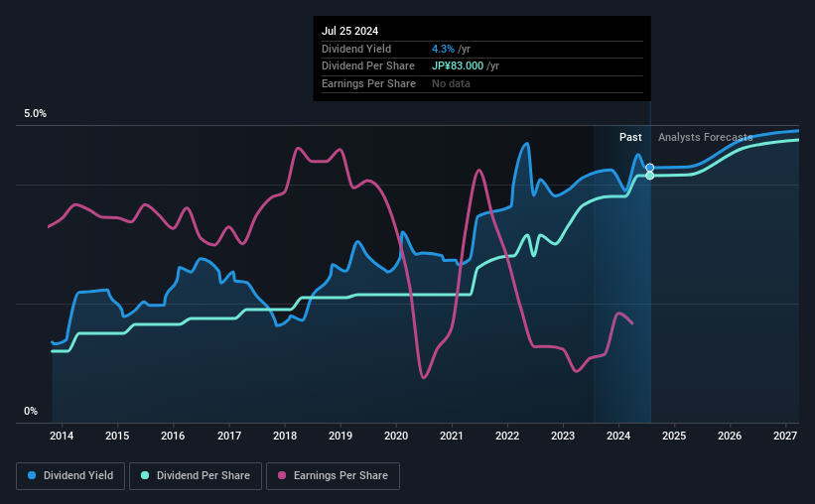Screen dimensions: 815x504
Task: Toggle the Earnings Per Share legend button
Action: 333,476
